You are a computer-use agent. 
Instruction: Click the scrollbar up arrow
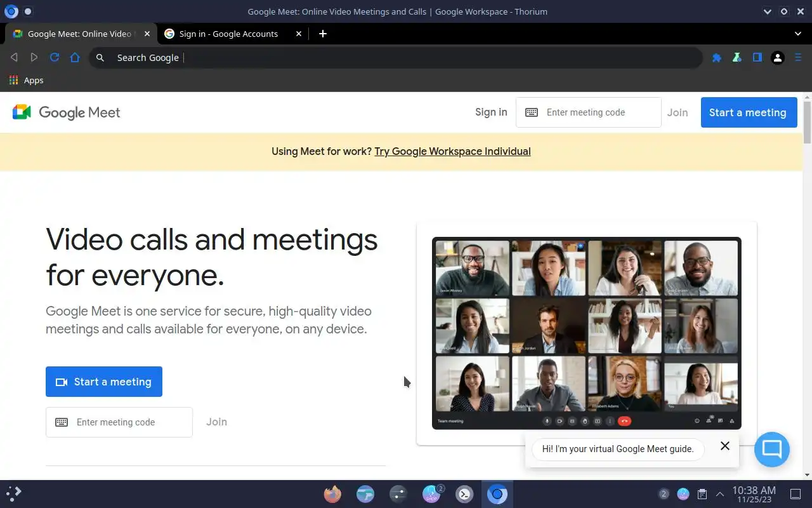[807, 97]
